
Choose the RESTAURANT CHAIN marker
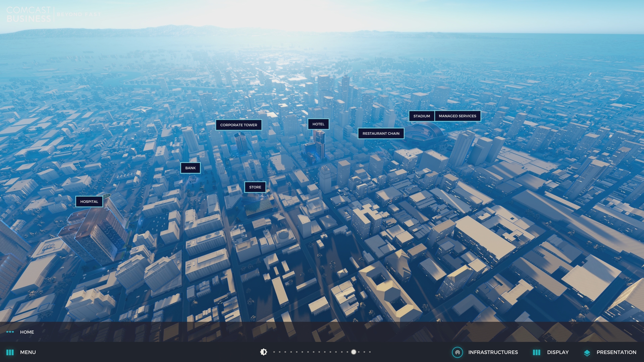click(x=381, y=133)
